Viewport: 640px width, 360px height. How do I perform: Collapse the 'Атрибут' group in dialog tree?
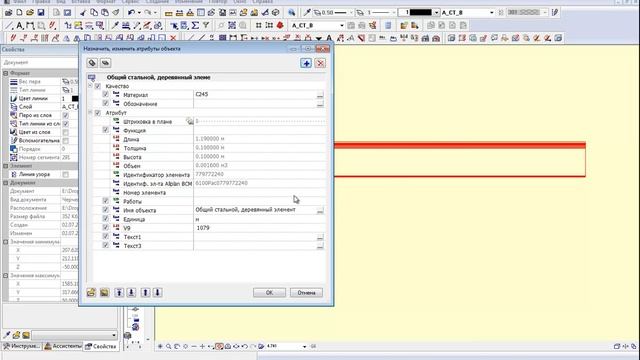click(90, 113)
